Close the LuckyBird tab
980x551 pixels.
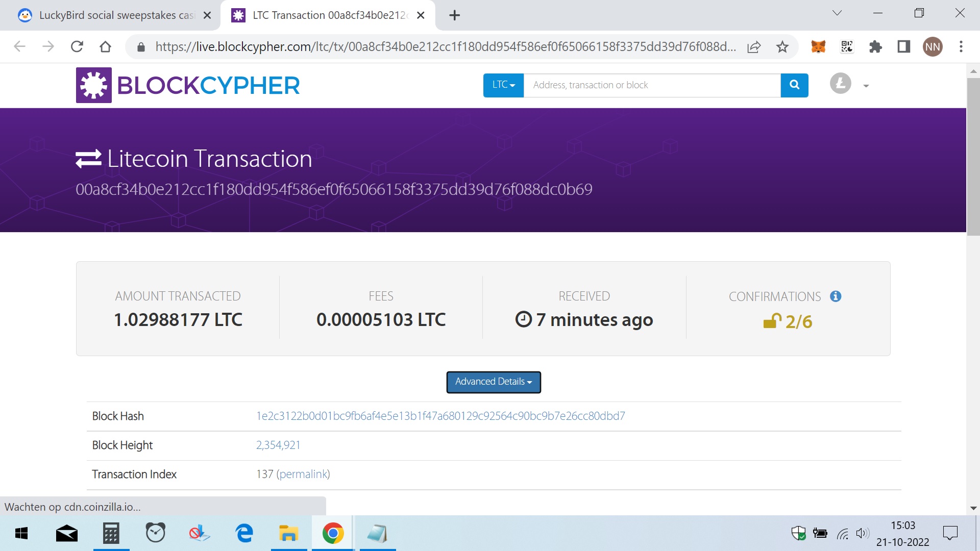[207, 15]
